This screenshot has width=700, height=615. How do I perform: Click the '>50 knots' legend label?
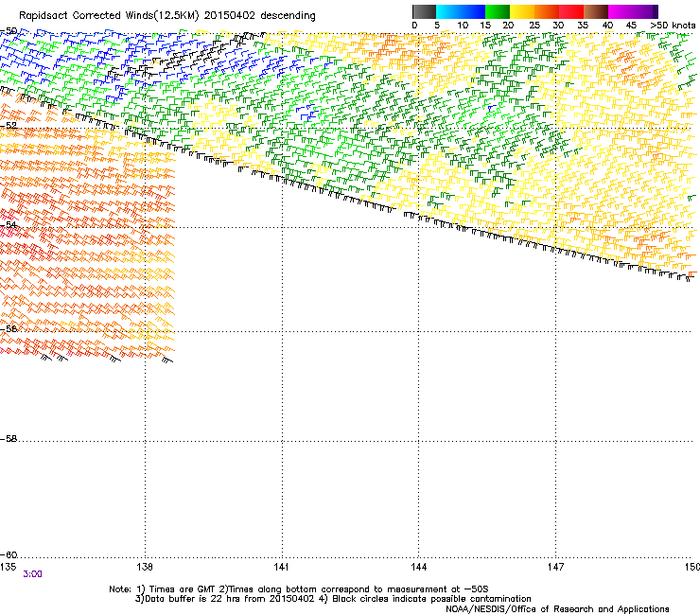(673, 26)
